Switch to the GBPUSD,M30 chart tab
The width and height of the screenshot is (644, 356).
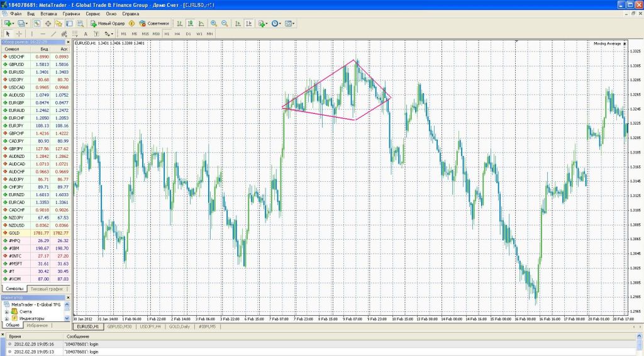(x=119, y=327)
